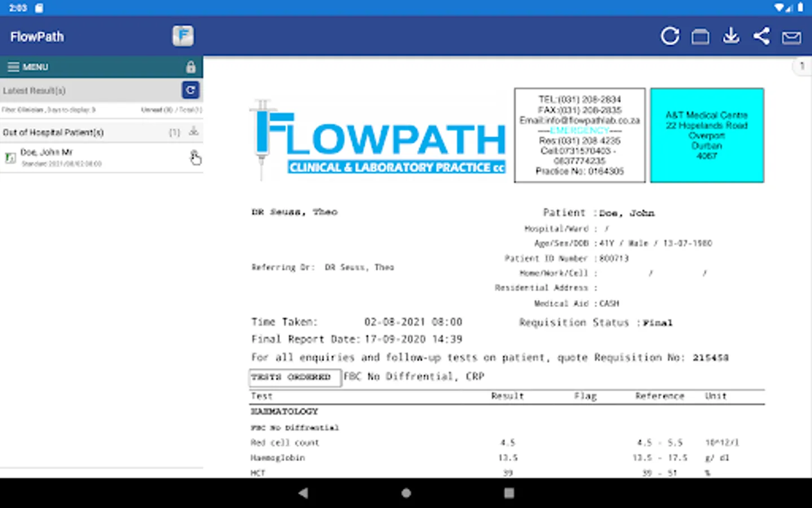Download the report using the top bar arrow
The image size is (812, 508).
click(731, 36)
